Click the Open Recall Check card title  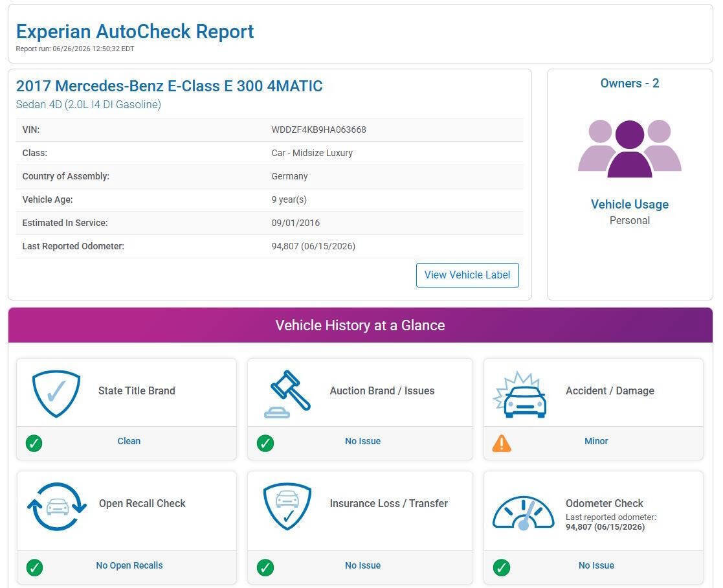point(142,503)
